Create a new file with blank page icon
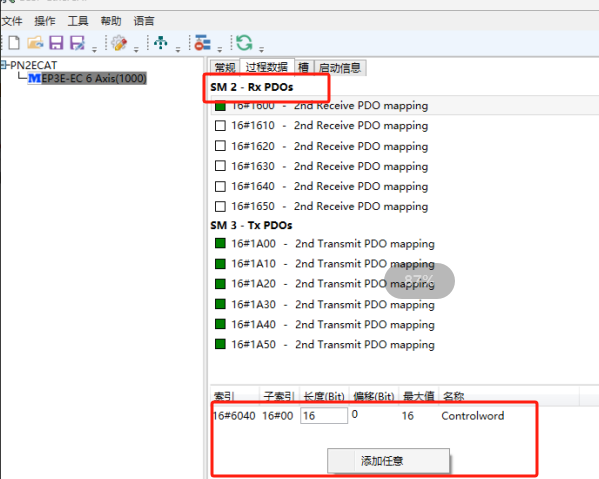Screen dimensions: 599x479 (x=14, y=43)
